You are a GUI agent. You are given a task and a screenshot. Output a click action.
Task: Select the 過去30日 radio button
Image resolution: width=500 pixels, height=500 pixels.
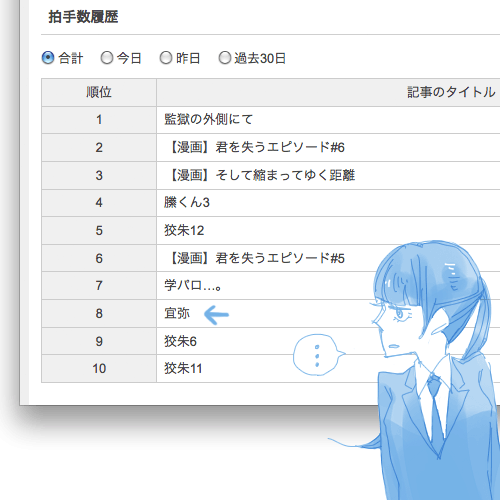pyautogui.click(x=225, y=58)
